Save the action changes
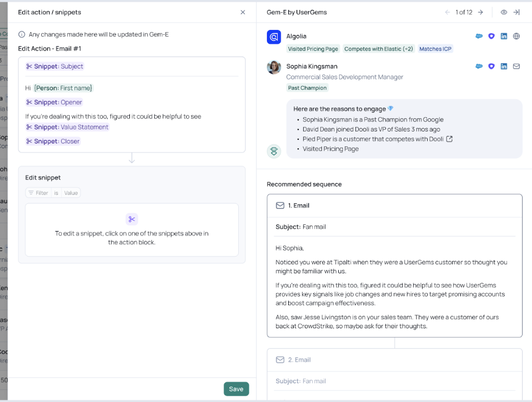The width and height of the screenshot is (532, 402). (236, 389)
